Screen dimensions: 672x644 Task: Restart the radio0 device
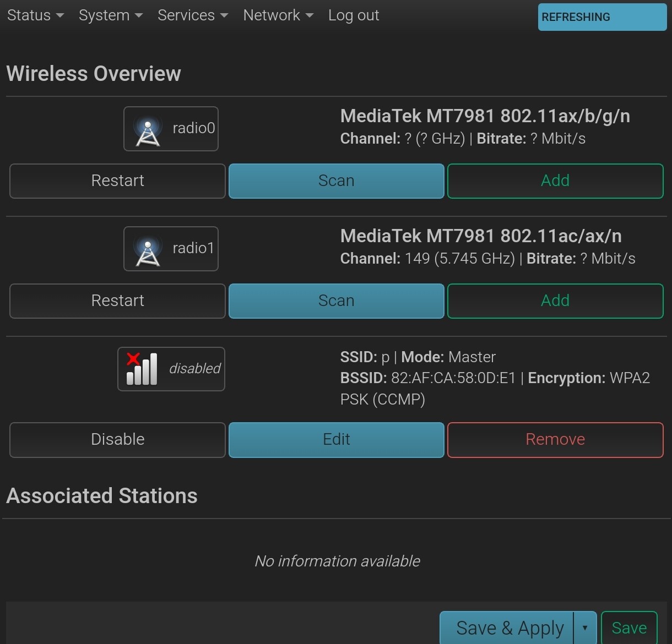[117, 181]
